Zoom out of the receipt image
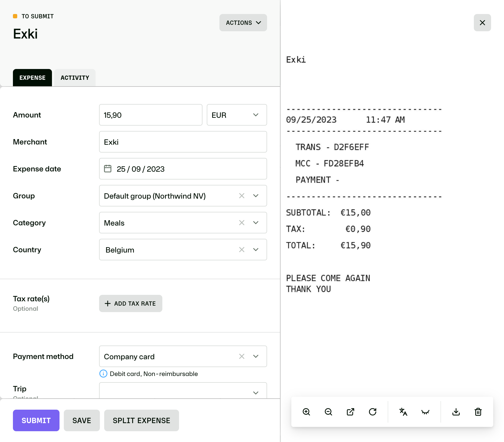Viewport: 504px width, 442px height. click(x=328, y=412)
